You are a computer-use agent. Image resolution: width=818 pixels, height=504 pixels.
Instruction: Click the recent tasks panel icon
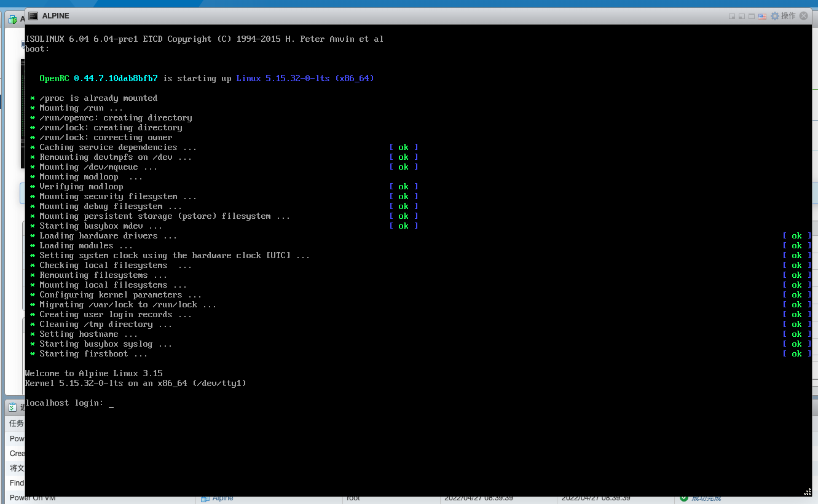click(x=12, y=407)
